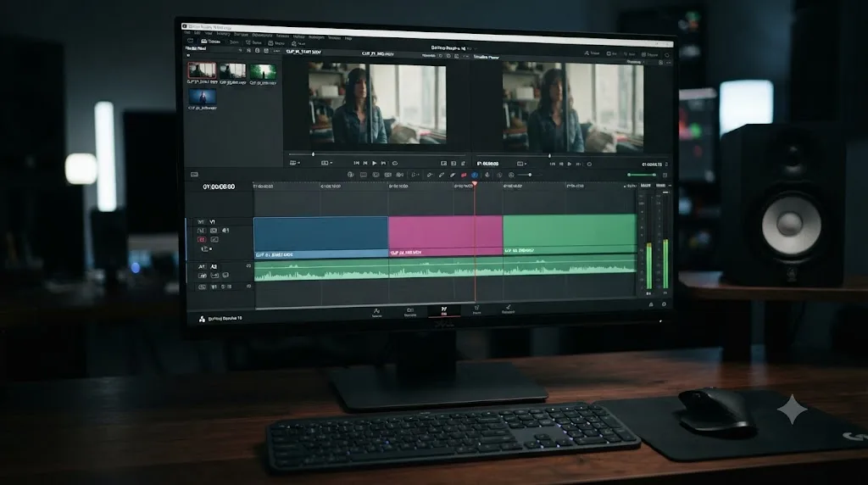
Task: Step back one frame in the source viewer
Action: tap(364, 164)
